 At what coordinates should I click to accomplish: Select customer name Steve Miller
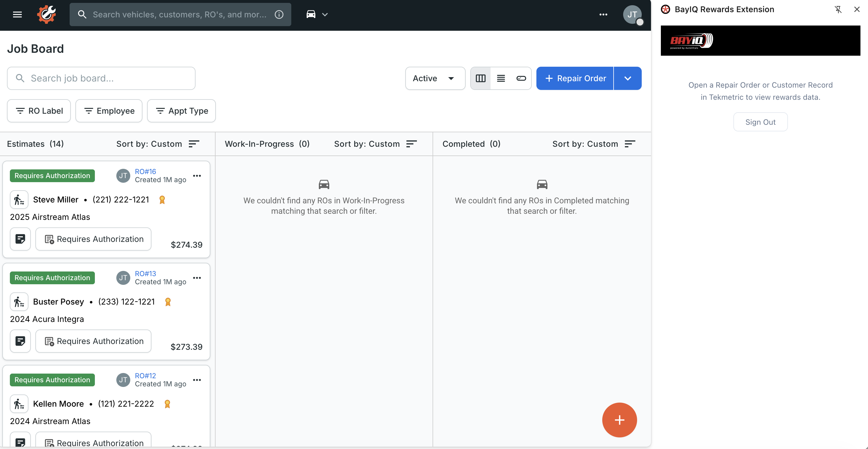tap(56, 200)
